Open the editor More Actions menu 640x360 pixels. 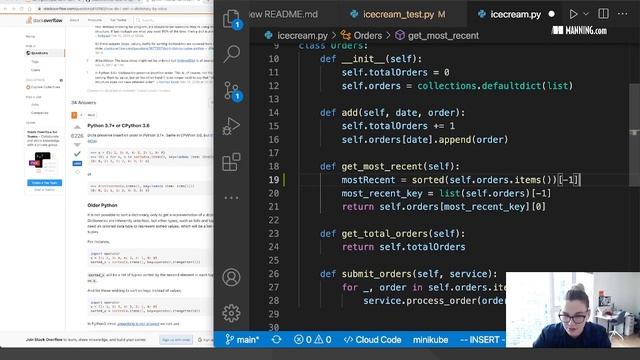(622, 14)
